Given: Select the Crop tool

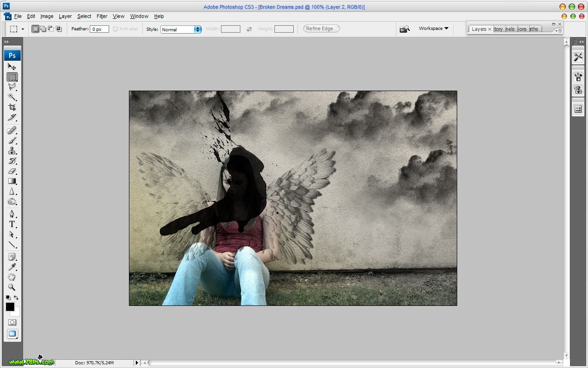Looking at the screenshot, I should coord(12,107).
